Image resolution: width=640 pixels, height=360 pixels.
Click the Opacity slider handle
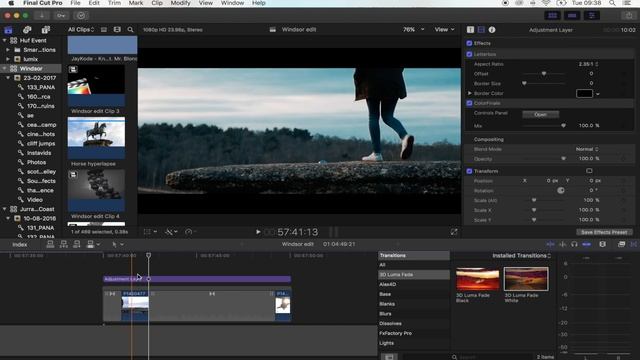pos(563,159)
